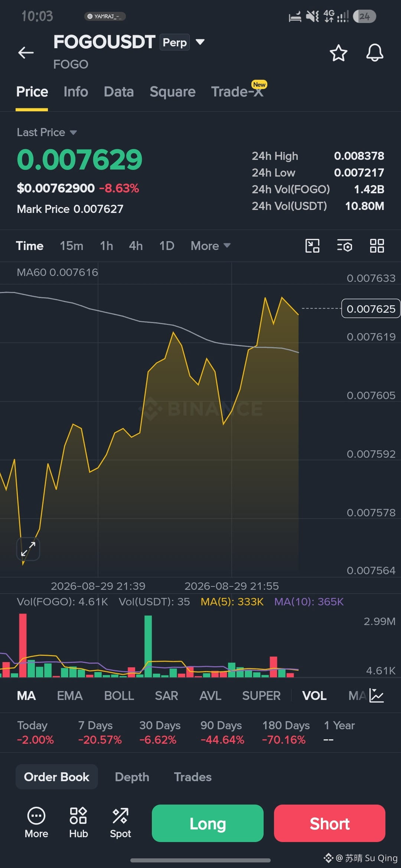Tap the MA60 0.007616 label
The width and height of the screenshot is (401, 868).
[x=58, y=272]
